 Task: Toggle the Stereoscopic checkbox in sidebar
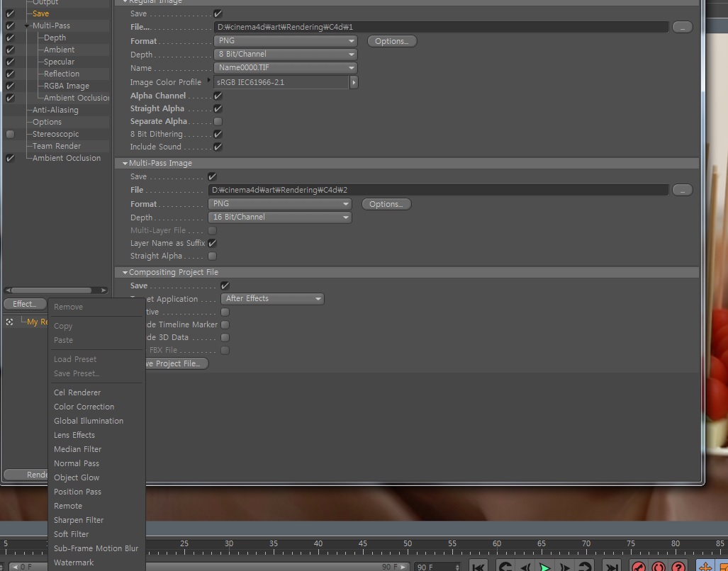point(10,134)
